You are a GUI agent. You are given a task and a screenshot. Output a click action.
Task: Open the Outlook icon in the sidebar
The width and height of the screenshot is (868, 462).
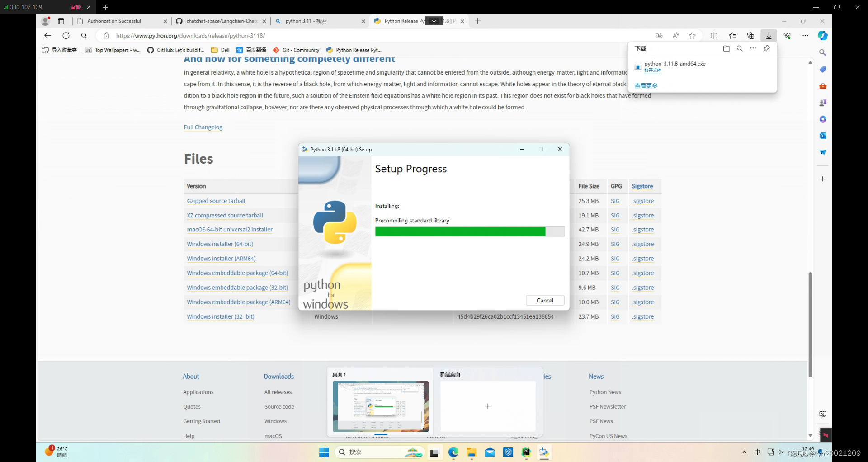pyautogui.click(x=823, y=136)
